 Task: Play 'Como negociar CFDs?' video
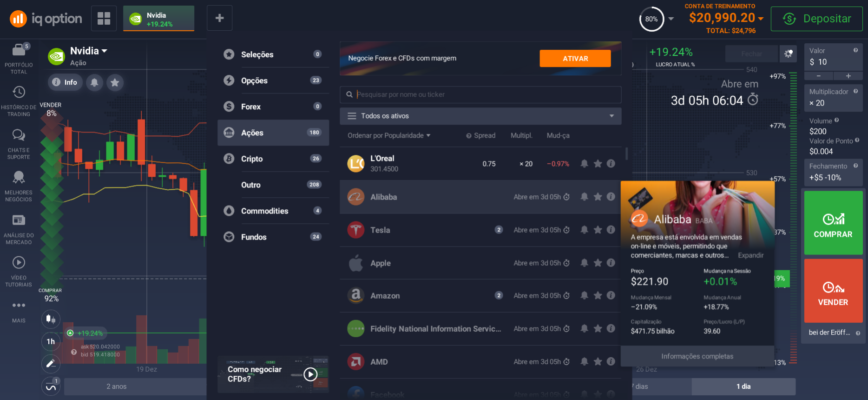point(310,374)
